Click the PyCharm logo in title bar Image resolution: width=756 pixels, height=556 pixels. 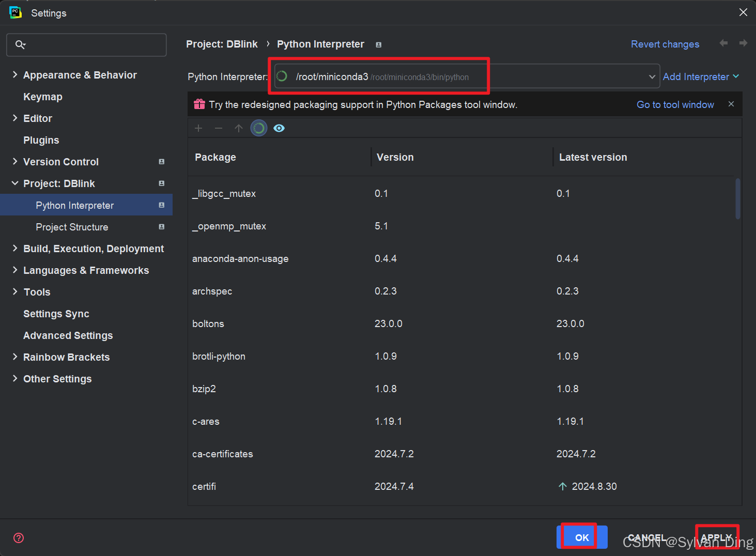pos(16,12)
